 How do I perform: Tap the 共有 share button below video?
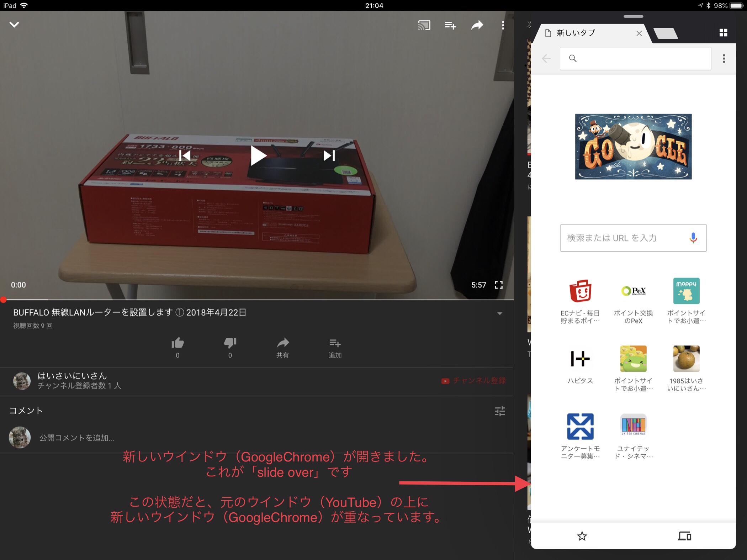283,348
